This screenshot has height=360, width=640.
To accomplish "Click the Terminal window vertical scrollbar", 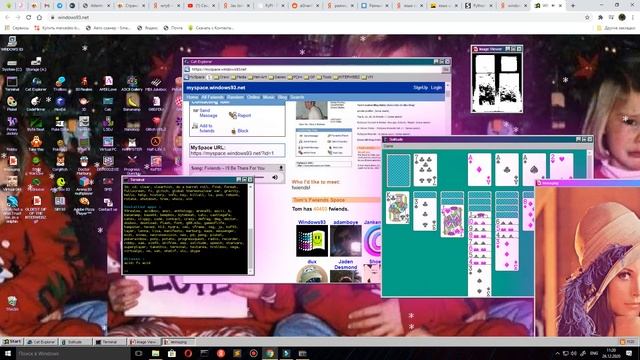I will pyautogui.click(x=251, y=229).
